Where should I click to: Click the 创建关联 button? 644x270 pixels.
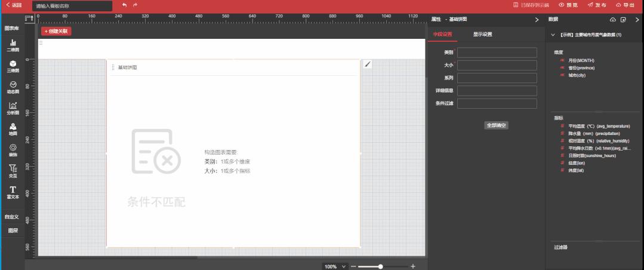point(56,31)
